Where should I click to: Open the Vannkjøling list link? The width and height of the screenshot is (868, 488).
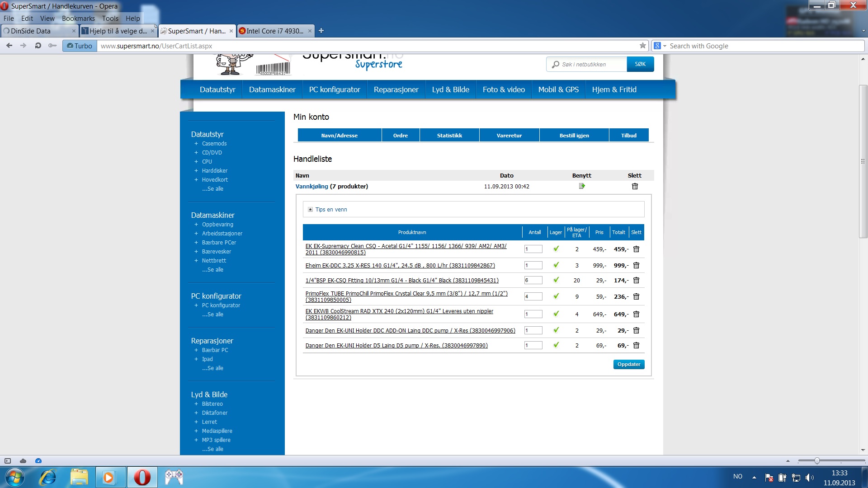pyautogui.click(x=311, y=186)
